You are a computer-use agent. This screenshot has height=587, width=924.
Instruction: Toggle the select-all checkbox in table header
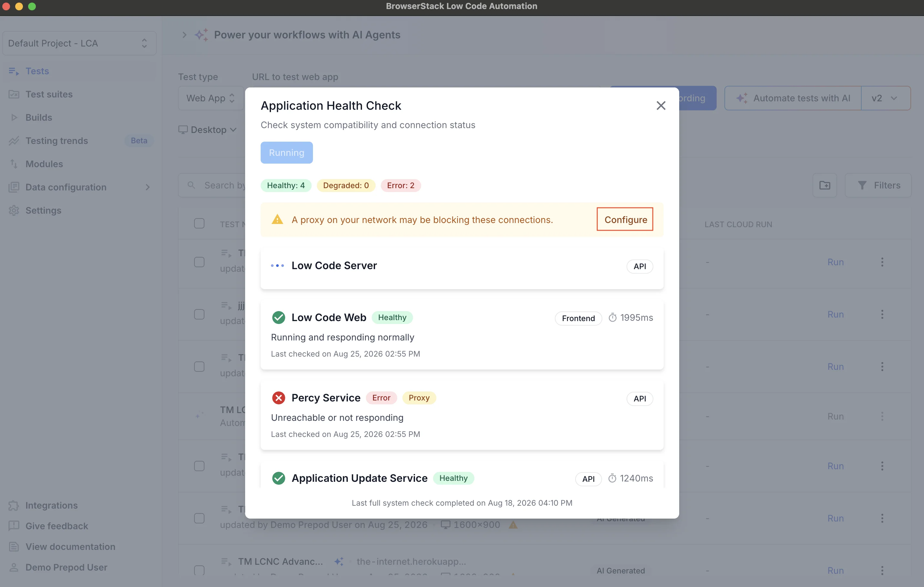[199, 224]
